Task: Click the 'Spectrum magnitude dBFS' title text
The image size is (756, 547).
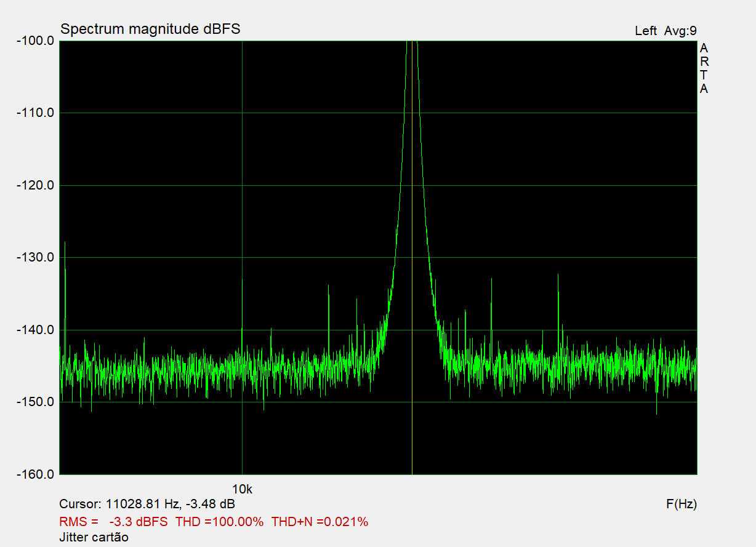Action: tap(150, 29)
